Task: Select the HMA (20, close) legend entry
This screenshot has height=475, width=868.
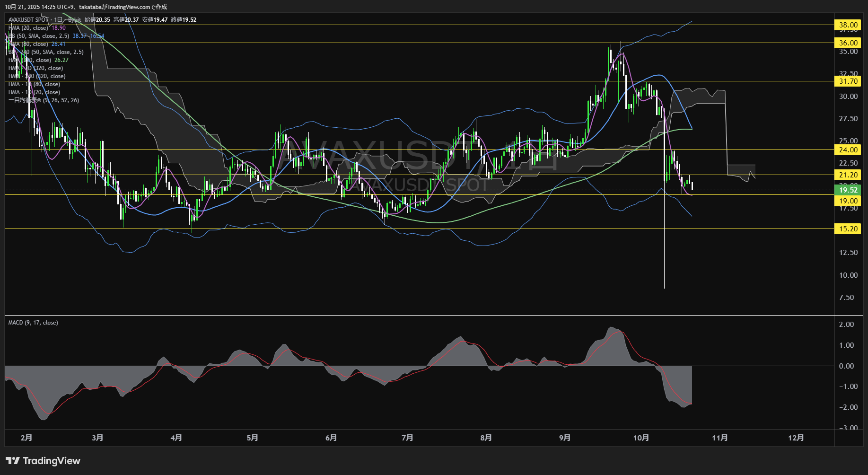Action: [28, 28]
